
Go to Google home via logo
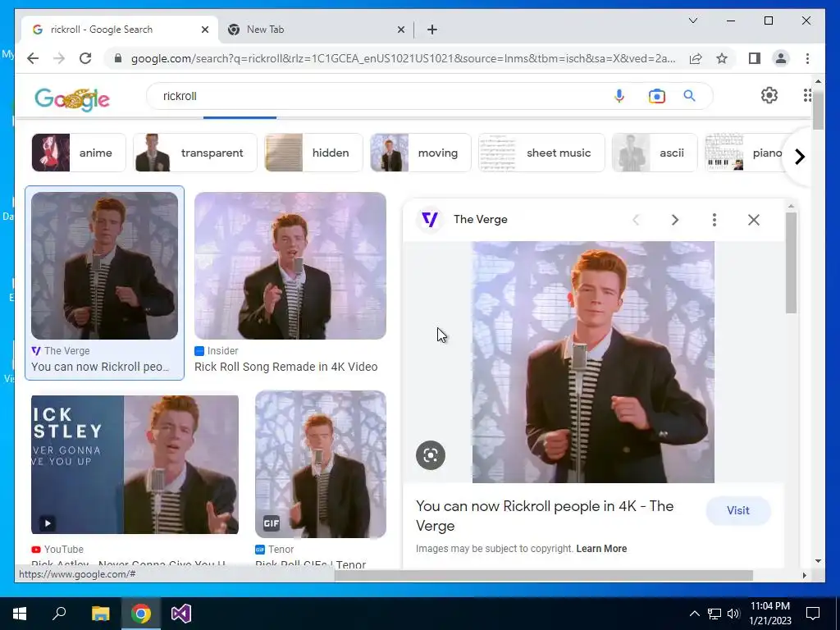click(x=72, y=98)
